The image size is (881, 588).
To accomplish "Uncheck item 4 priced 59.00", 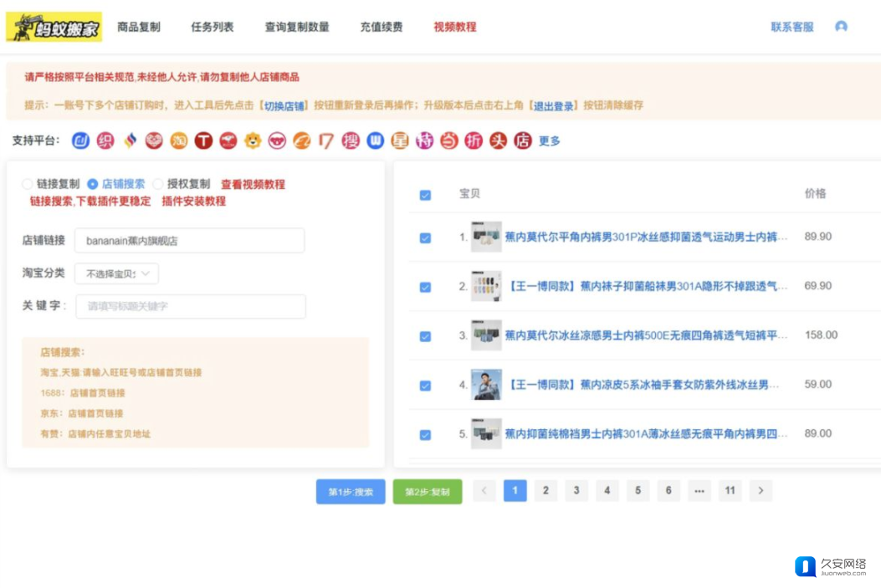I will [x=425, y=386].
